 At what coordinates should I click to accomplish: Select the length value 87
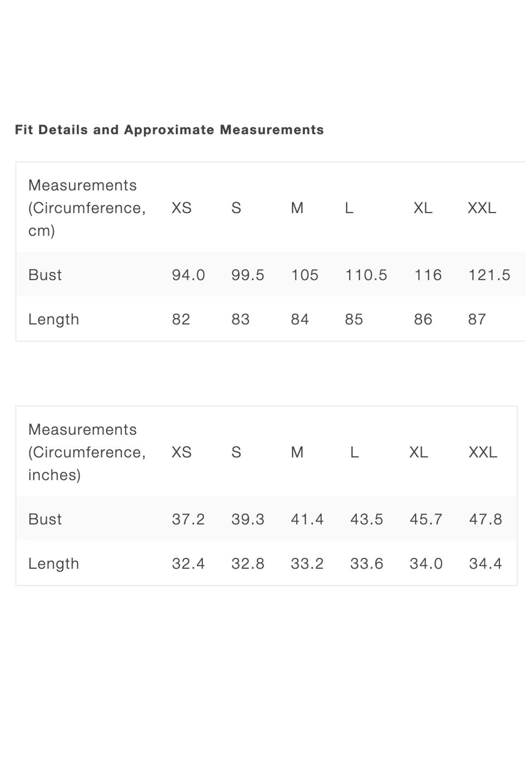pos(477,319)
